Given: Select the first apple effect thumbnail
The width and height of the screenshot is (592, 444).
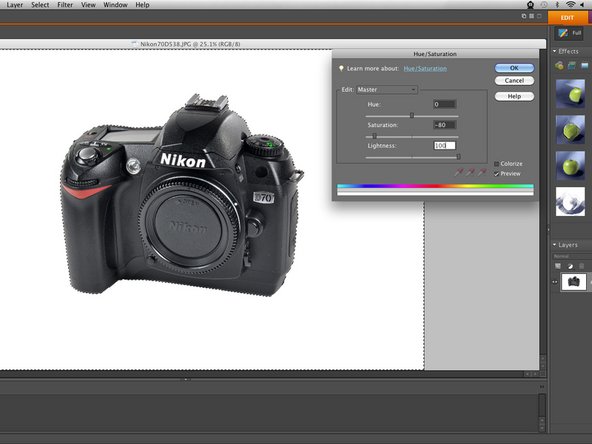Looking at the screenshot, I should (x=570, y=94).
